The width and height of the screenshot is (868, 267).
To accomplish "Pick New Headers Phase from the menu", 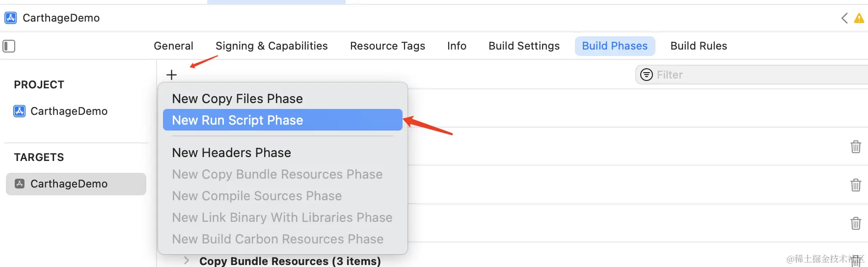I will pyautogui.click(x=232, y=153).
